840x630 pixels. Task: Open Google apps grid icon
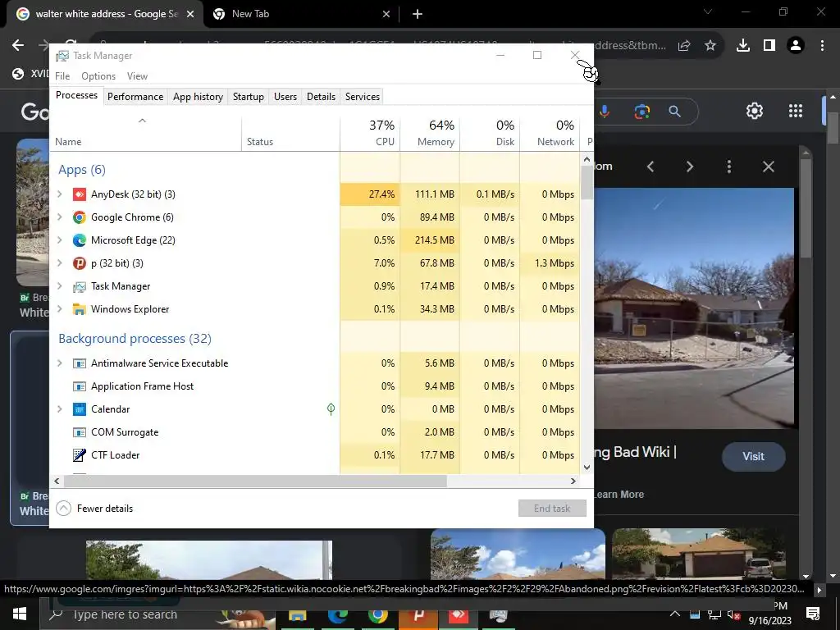point(796,111)
